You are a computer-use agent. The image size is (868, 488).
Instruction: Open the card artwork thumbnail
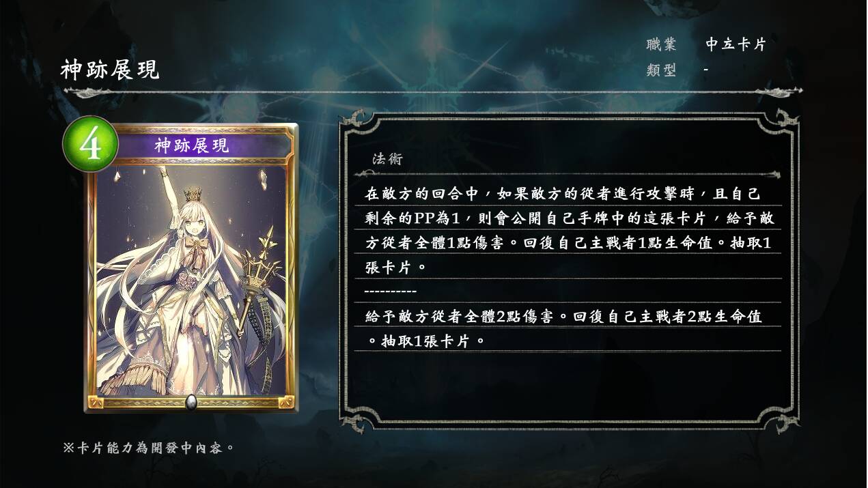tap(191, 268)
